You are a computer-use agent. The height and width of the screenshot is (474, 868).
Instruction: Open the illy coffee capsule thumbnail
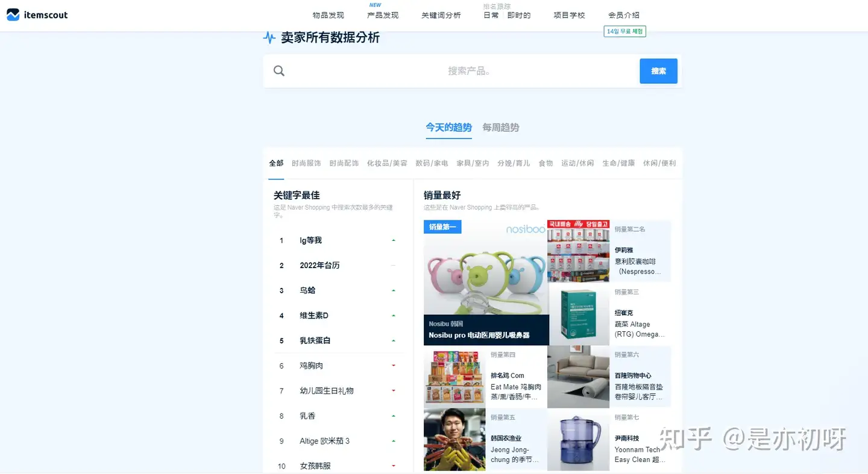pos(578,251)
